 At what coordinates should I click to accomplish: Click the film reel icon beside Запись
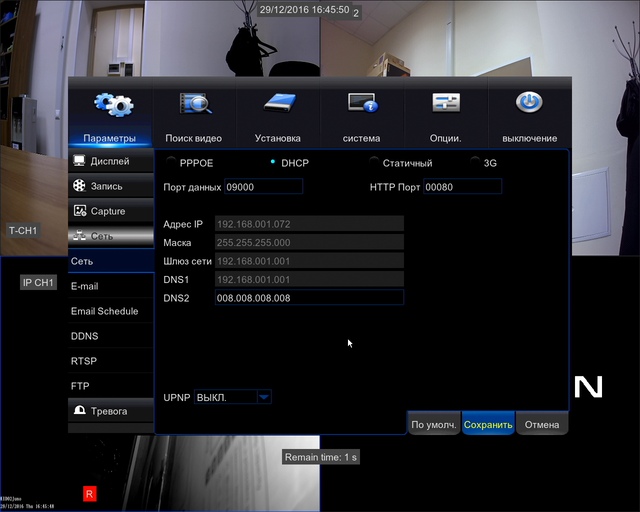(79, 185)
